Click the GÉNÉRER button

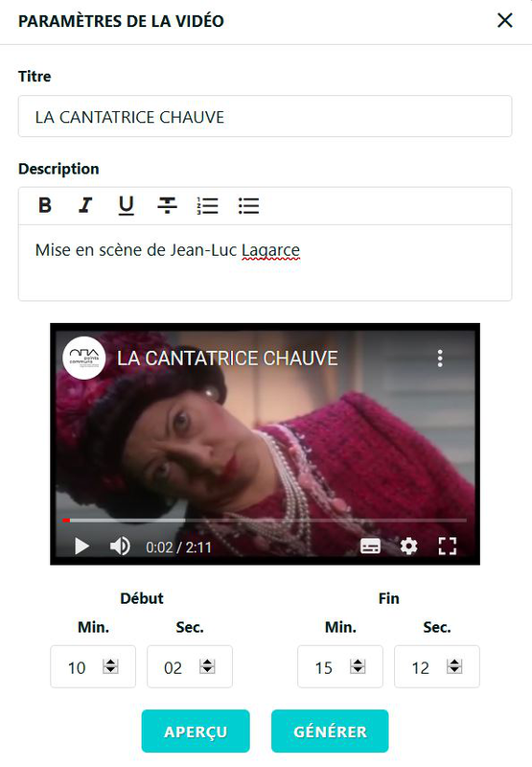coord(330,732)
